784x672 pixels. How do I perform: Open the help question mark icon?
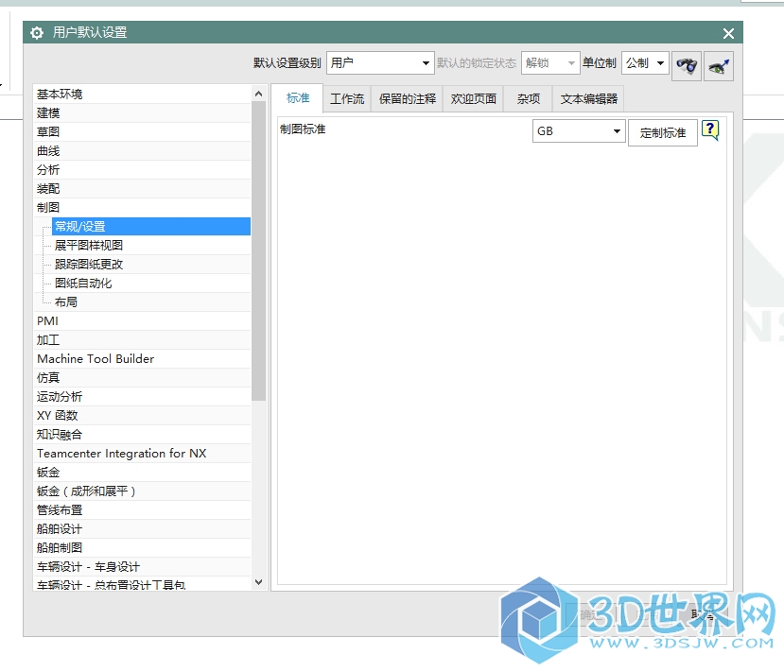[710, 130]
